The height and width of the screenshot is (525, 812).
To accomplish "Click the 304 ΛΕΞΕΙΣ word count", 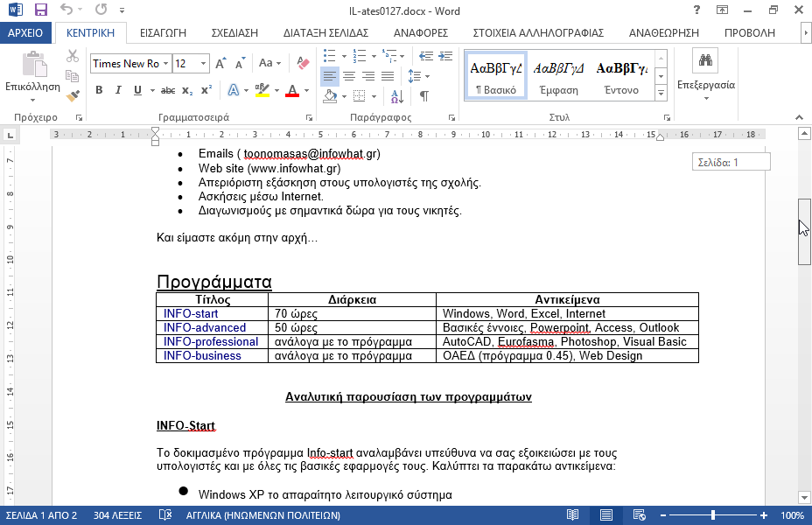I will [x=117, y=515].
